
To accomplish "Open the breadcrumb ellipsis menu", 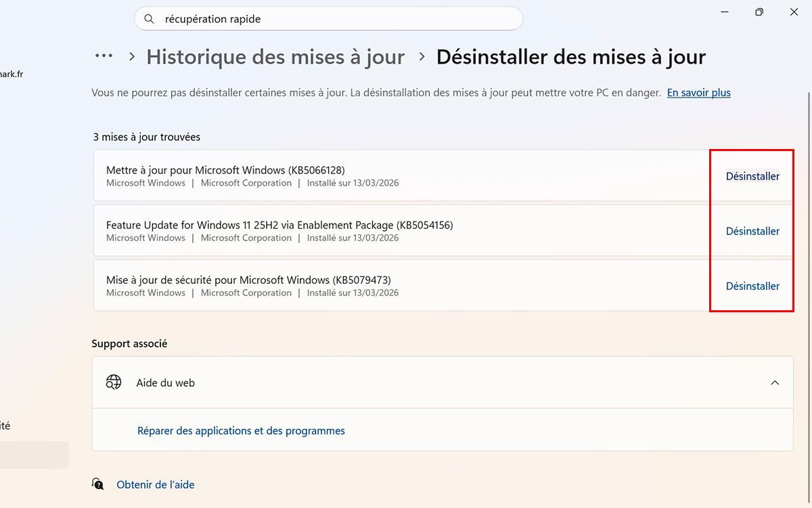I will click(104, 57).
